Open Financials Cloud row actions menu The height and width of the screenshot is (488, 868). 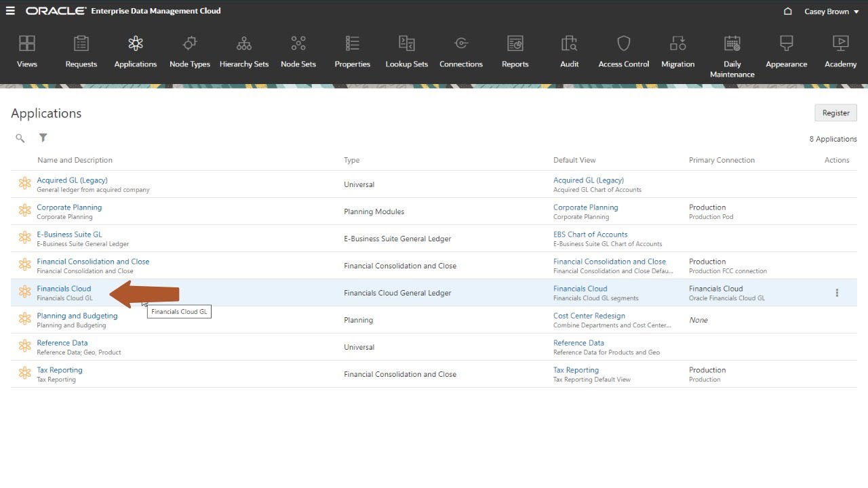837,293
